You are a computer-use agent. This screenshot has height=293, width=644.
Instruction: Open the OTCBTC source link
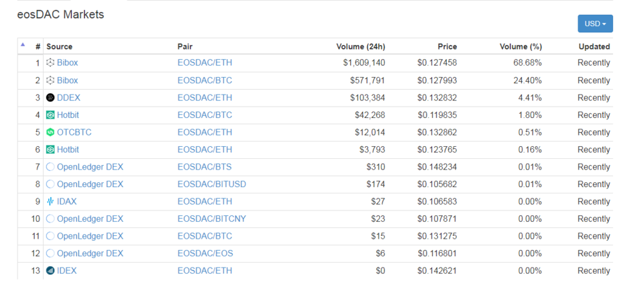[74, 133]
